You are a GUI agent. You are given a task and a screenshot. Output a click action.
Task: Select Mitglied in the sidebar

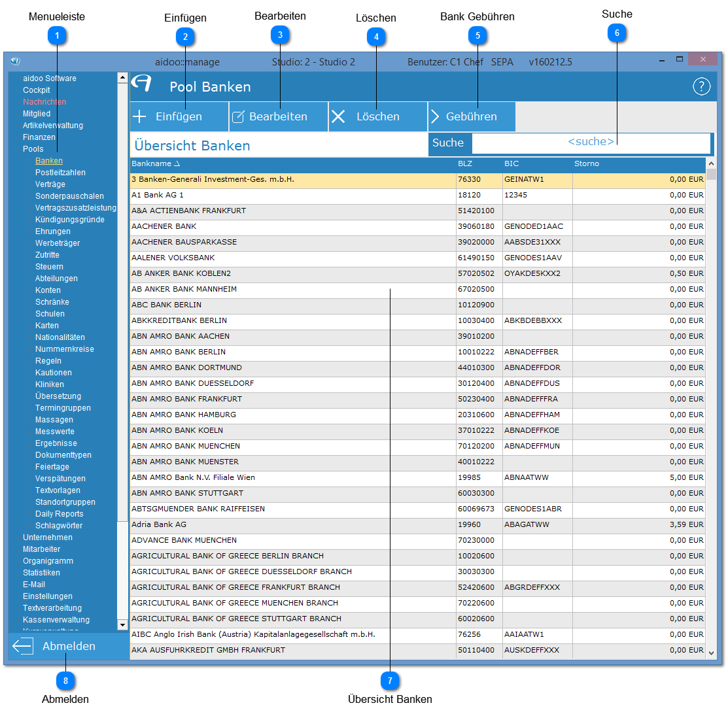(37, 114)
